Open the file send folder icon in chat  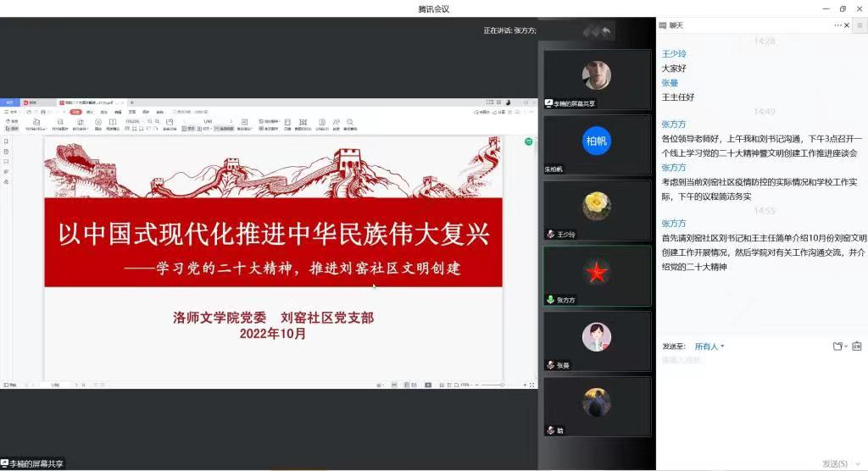(x=838, y=346)
